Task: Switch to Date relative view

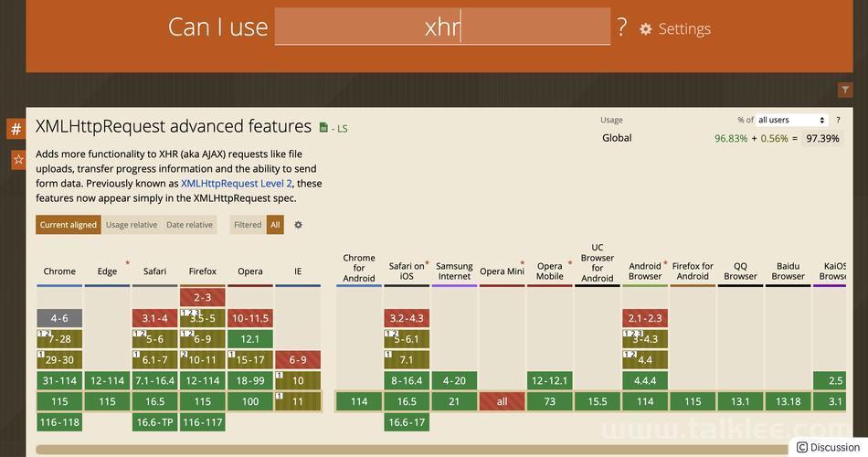Action: coord(189,225)
